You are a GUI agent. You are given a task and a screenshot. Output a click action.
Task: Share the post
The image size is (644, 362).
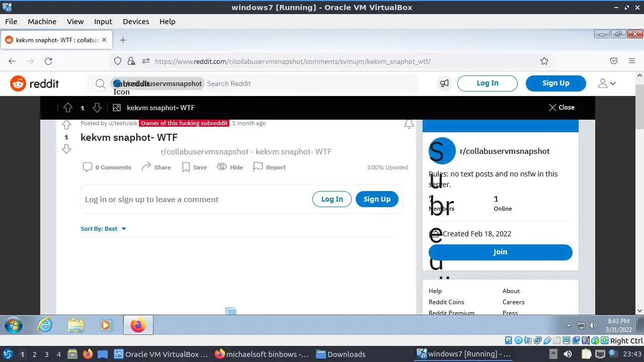pos(156,167)
